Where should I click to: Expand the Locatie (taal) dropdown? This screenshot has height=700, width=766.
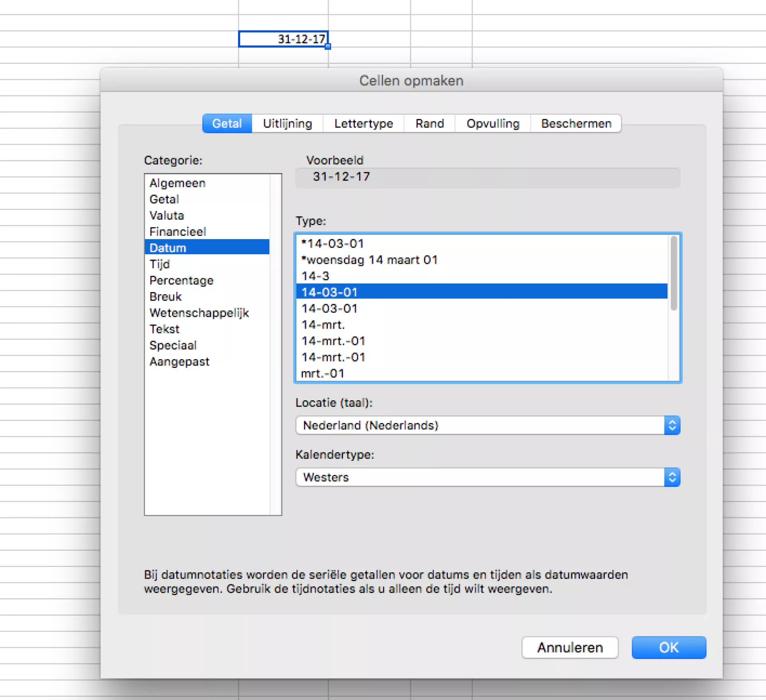coord(488,425)
